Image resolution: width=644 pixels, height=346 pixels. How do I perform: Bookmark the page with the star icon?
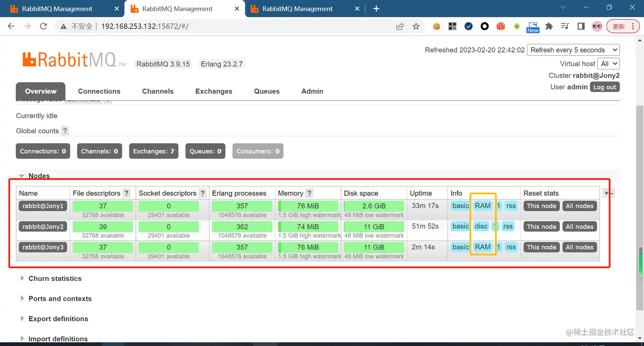click(x=416, y=26)
